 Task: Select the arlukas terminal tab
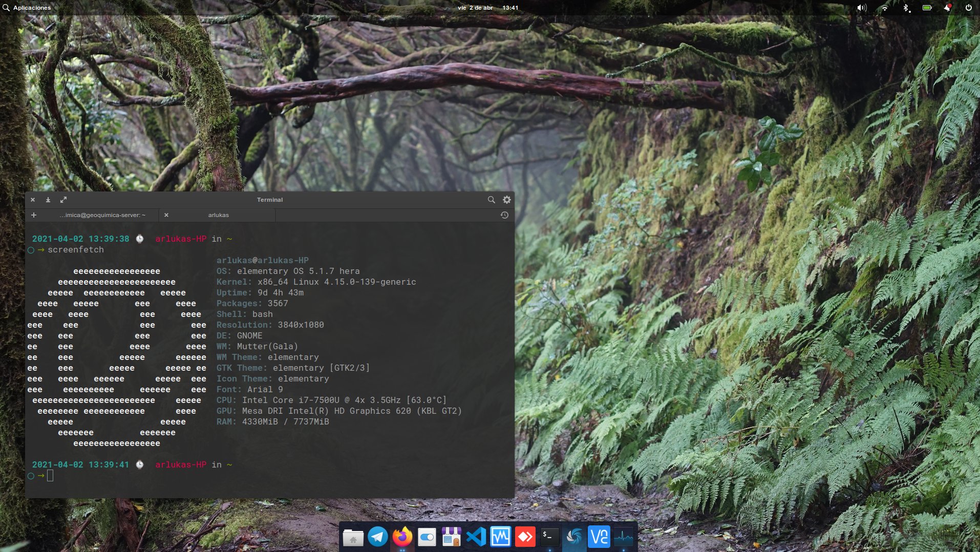pyautogui.click(x=219, y=215)
